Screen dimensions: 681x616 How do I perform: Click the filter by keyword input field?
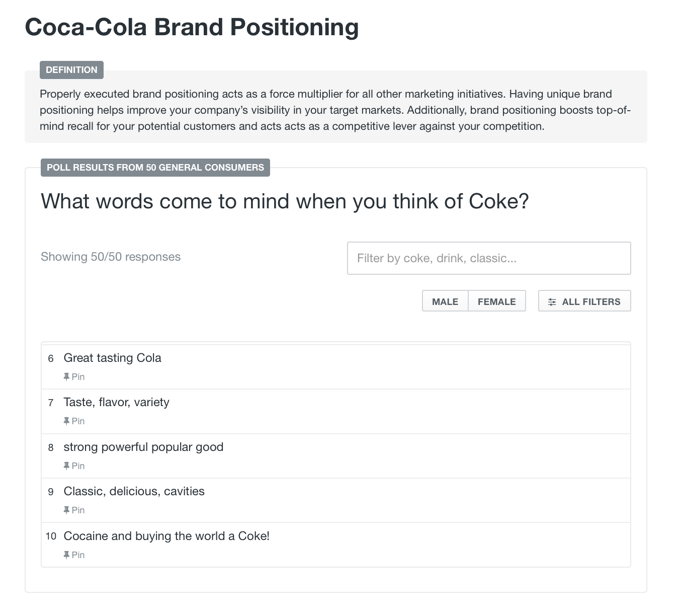489,258
